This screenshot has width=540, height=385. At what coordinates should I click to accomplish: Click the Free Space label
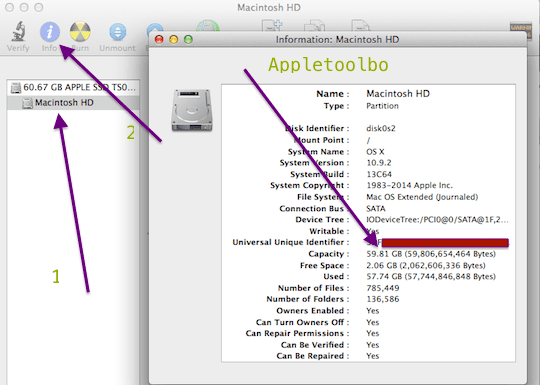click(324, 266)
